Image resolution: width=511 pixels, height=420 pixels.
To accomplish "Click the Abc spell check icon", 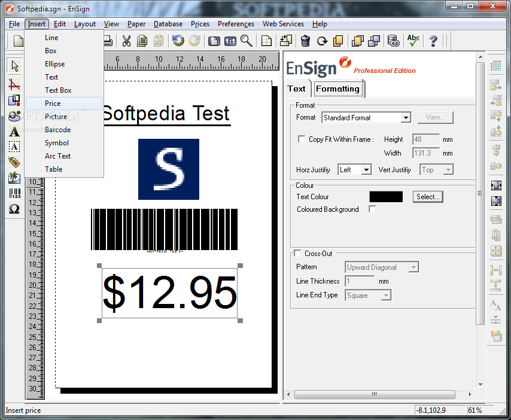I will click(x=413, y=41).
